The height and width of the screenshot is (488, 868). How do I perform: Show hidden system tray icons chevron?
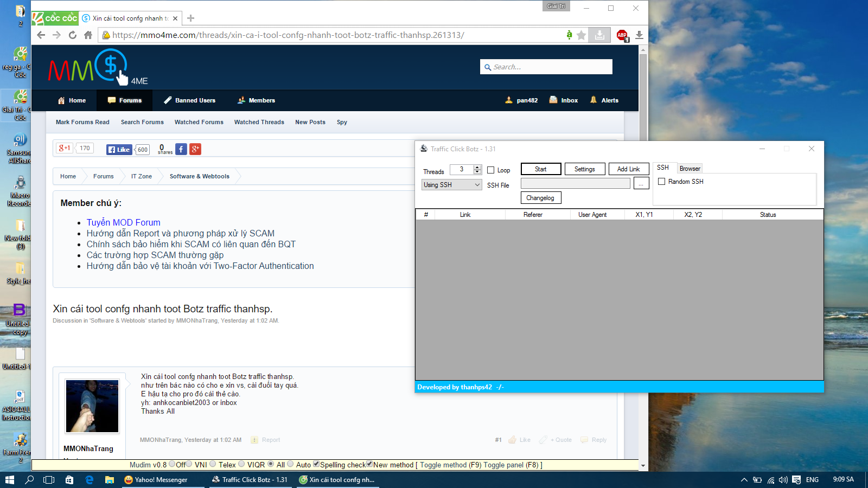pos(744,480)
